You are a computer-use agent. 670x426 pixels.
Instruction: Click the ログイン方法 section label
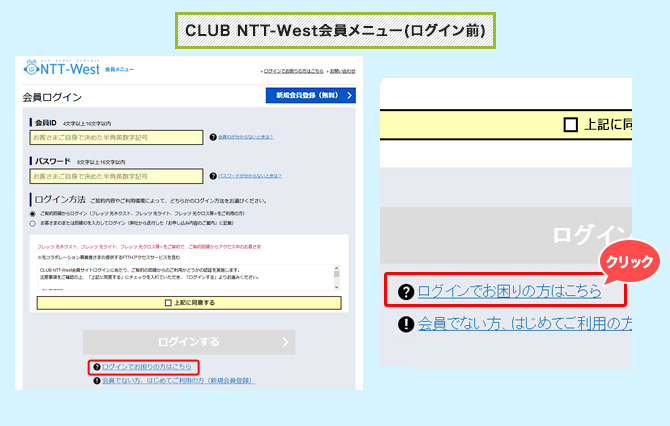(60, 200)
